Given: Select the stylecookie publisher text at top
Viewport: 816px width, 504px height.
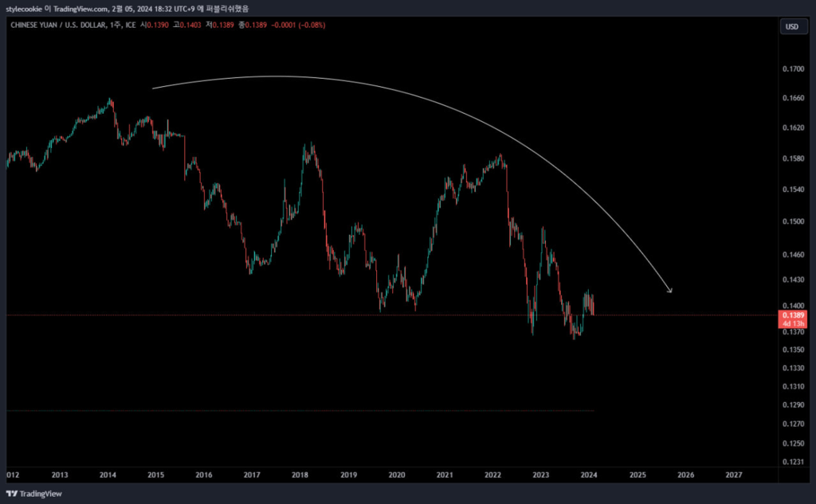Looking at the screenshot, I should 28,8.
